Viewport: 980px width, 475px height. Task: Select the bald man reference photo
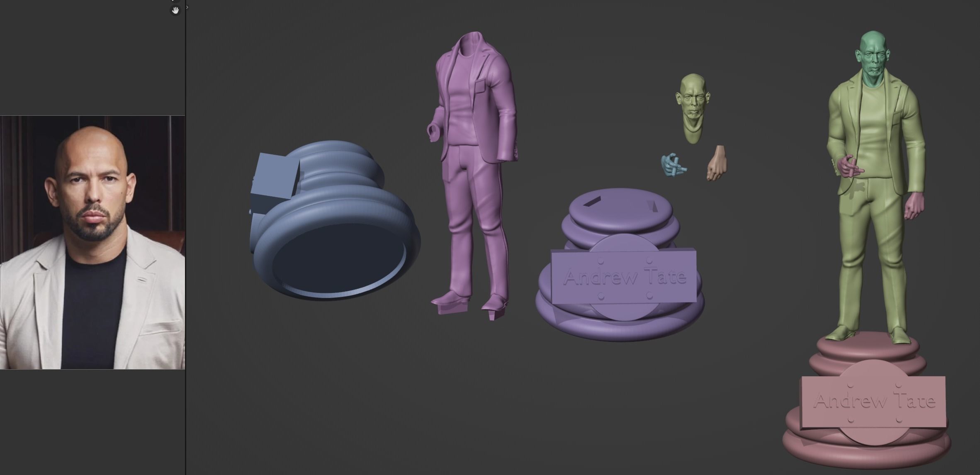pos(92,242)
